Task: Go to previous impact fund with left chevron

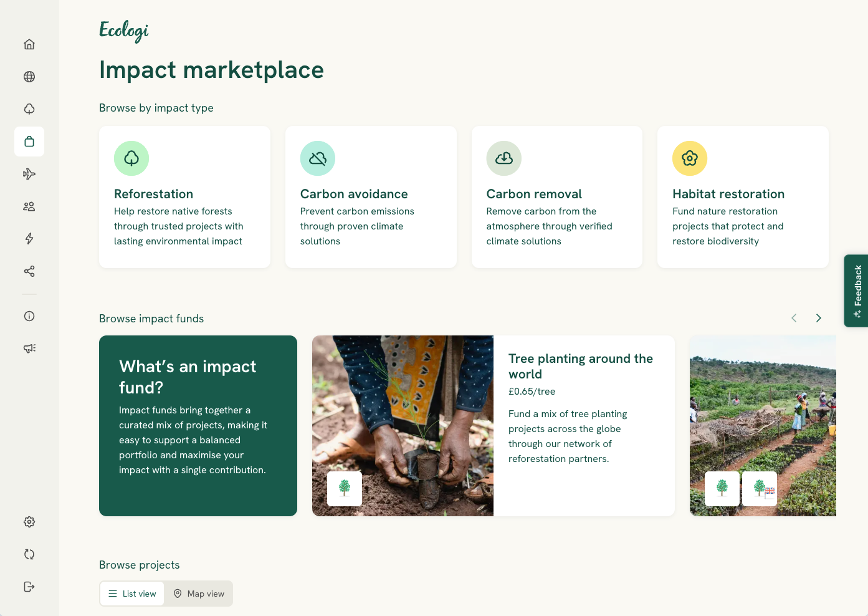Action: pos(794,318)
